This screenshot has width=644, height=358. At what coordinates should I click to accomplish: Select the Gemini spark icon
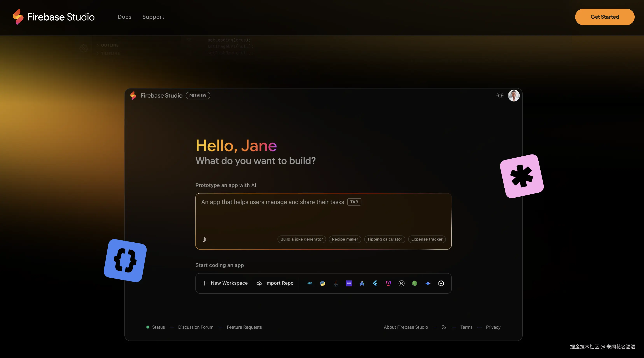pos(428,283)
